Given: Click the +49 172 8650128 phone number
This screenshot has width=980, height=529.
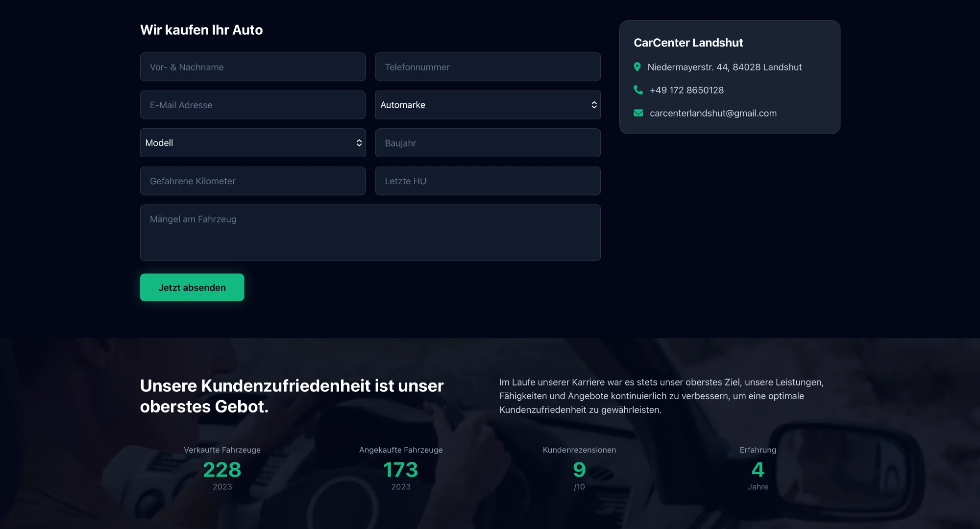Looking at the screenshot, I should (686, 90).
